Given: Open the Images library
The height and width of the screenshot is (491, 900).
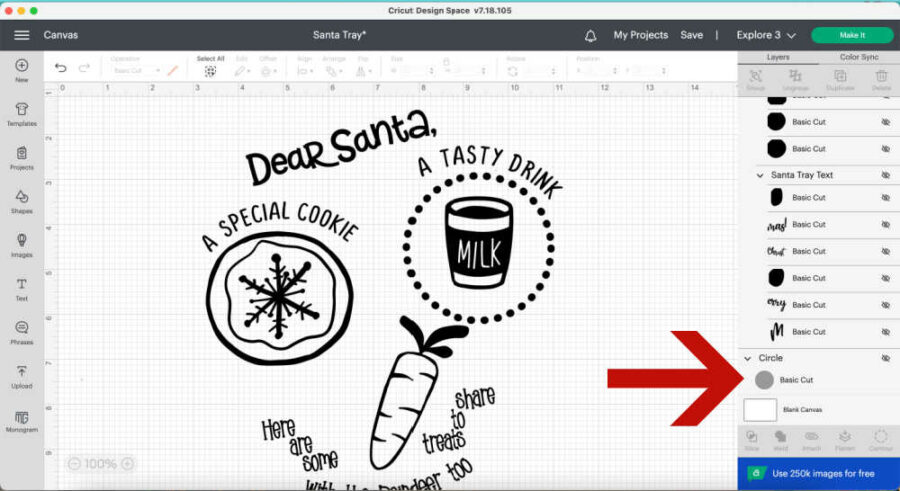Looking at the screenshot, I should [x=21, y=244].
